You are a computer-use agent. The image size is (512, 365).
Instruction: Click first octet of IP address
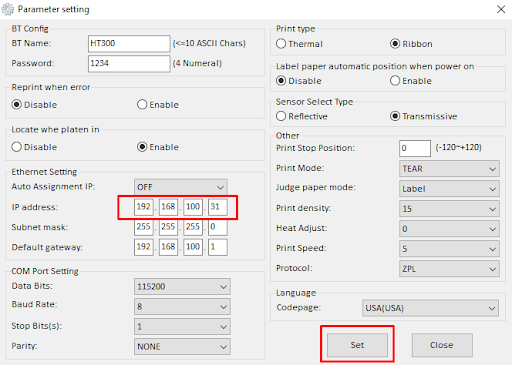(x=144, y=207)
